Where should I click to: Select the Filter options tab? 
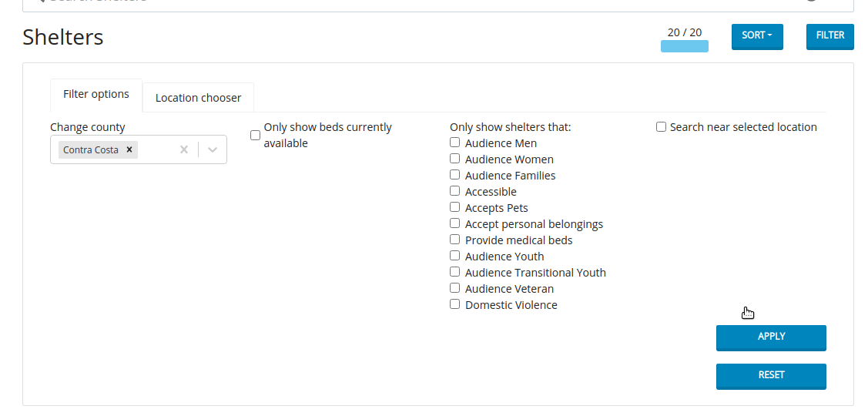point(96,95)
